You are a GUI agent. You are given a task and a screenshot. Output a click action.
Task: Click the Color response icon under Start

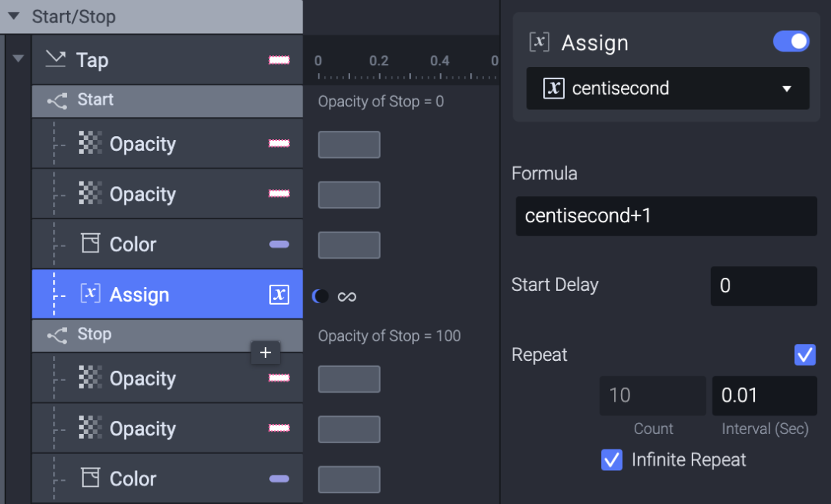(x=91, y=244)
